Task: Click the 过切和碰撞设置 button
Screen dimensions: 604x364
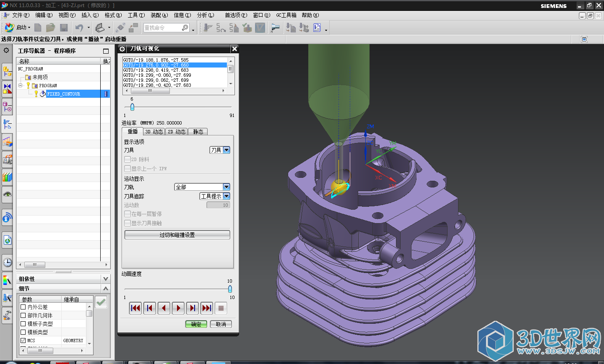Action: (x=177, y=235)
